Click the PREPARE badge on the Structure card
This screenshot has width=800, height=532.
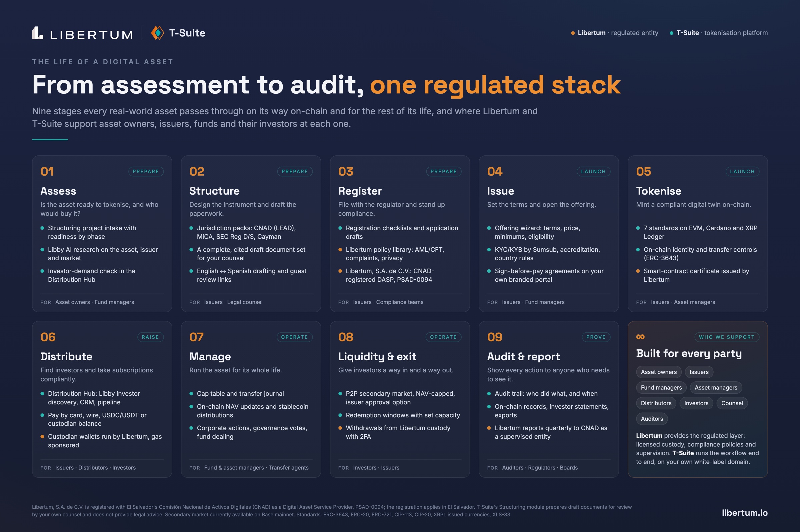295,171
